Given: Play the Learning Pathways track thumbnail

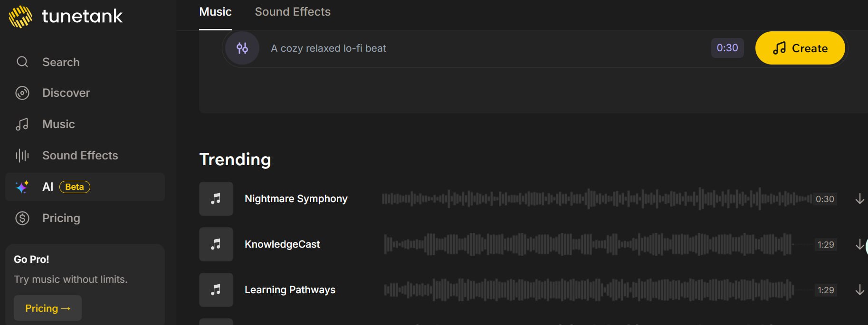Looking at the screenshot, I should pyautogui.click(x=216, y=290).
